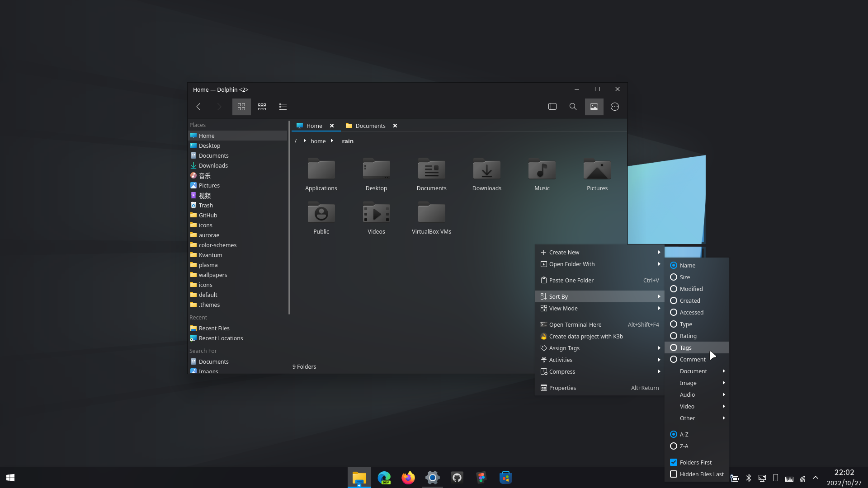Expand the View Mode submenu
The height and width of the screenshot is (488, 868).
tap(599, 308)
